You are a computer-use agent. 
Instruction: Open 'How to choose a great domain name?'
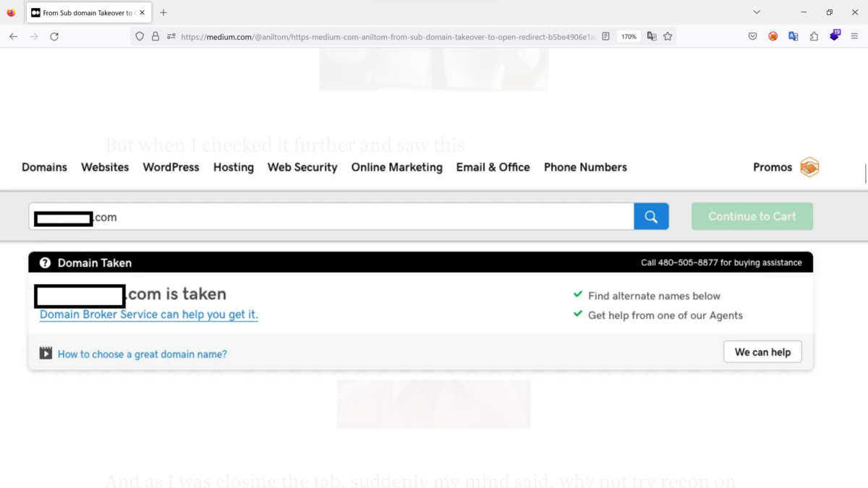142,354
